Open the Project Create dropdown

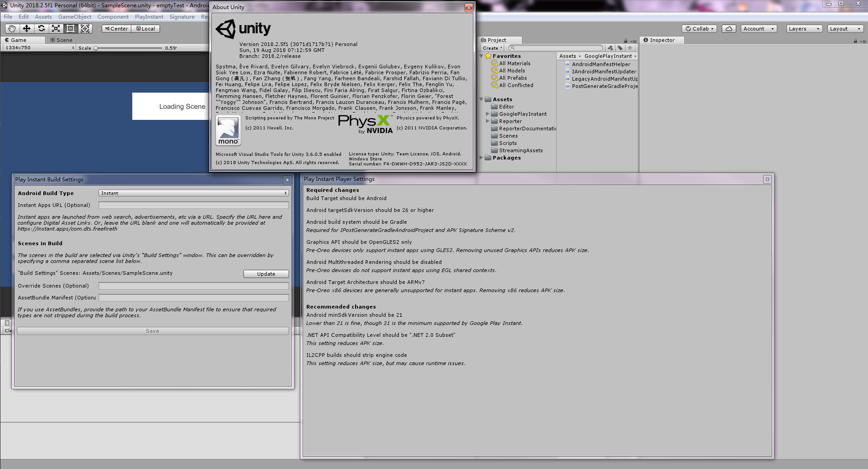pos(492,48)
